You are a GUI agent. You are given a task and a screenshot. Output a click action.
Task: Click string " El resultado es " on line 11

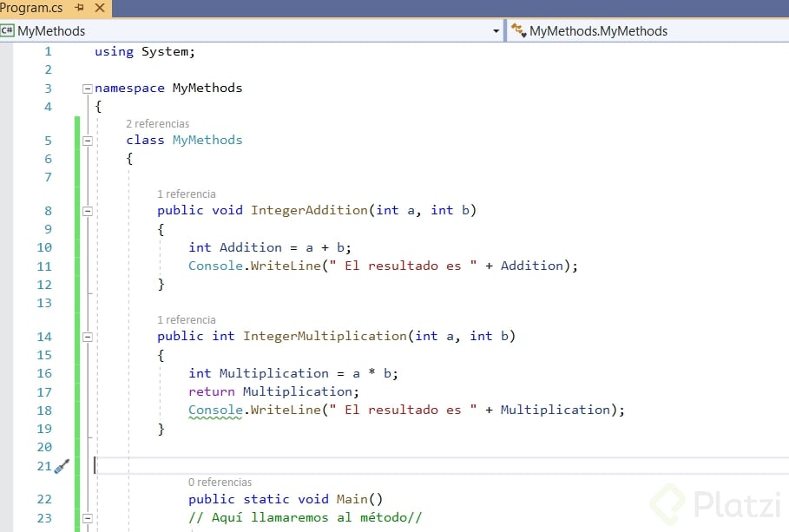tap(403, 266)
